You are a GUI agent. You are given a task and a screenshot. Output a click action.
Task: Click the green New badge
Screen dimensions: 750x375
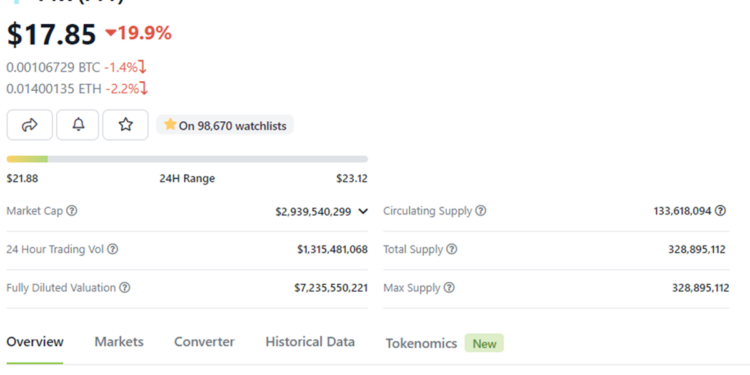click(484, 343)
